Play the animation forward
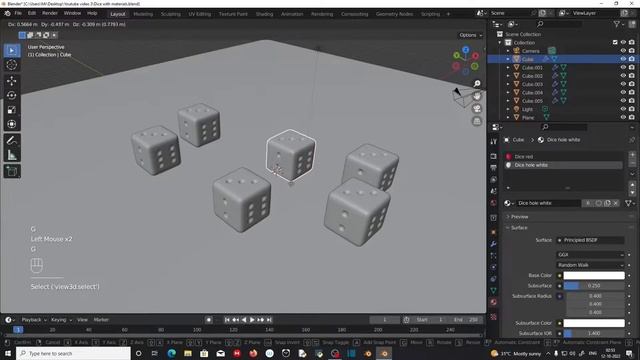 [252, 320]
